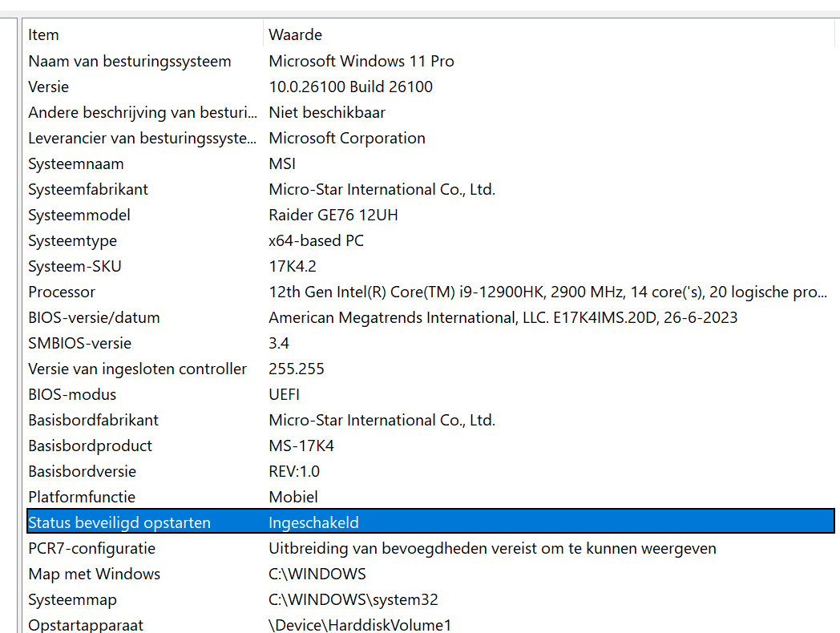Viewport: 840px width, 633px height.
Task: Highlight the Systeemmodel Raider GE76 12UH row
Action: click(79, 215)
